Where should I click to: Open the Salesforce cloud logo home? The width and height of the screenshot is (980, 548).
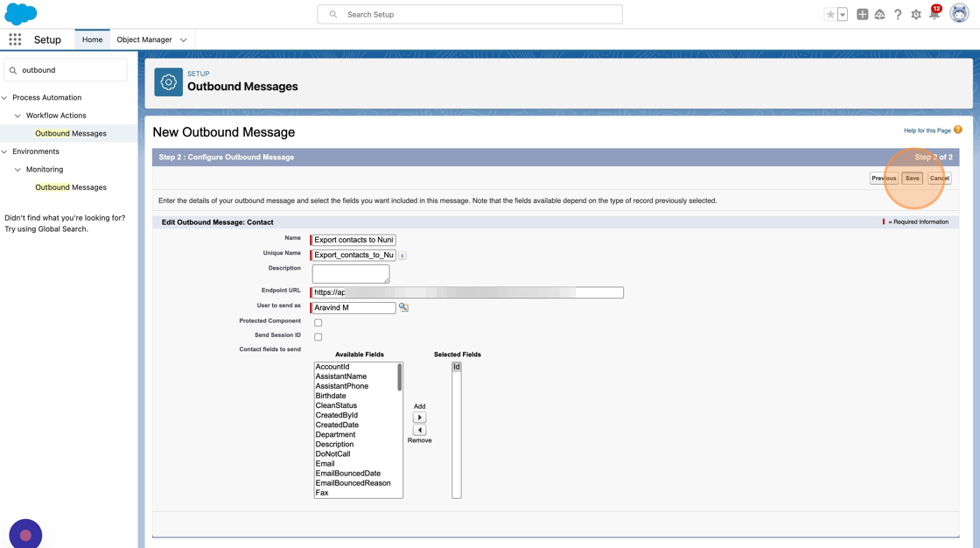pyautogui.click(x=21, y=14)
